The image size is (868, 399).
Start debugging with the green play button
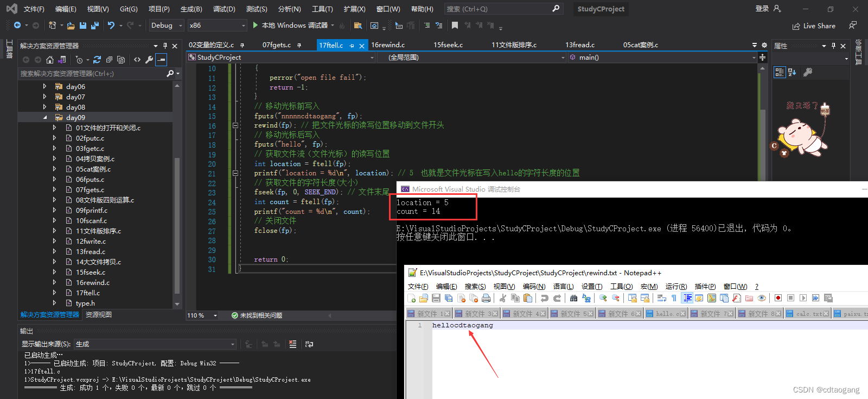[x=256, y=25]
